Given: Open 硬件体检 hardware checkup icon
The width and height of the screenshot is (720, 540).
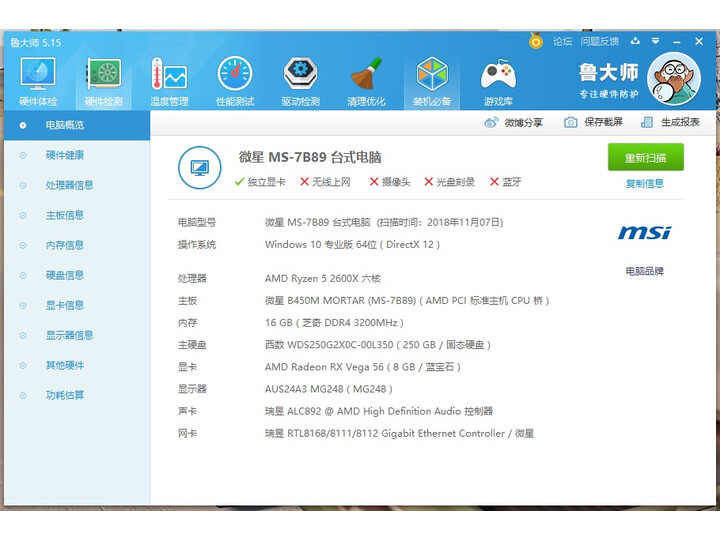Looking at the screenshot, I should (x=38, y=73).
